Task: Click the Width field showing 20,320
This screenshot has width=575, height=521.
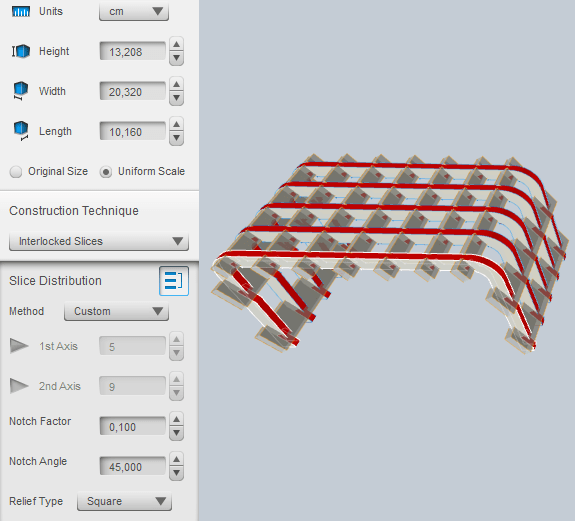Action: coord(132,91)
